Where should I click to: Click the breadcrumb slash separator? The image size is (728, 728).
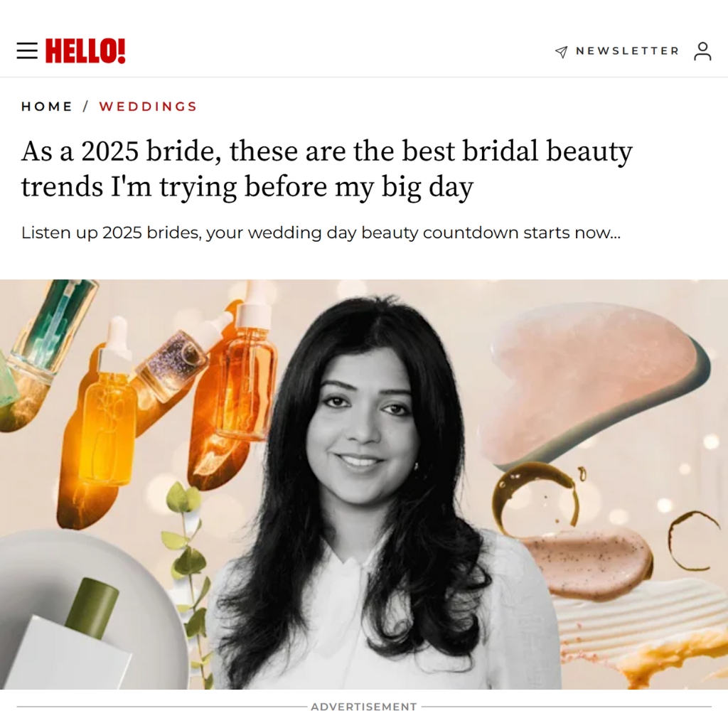tap(85, 107)
